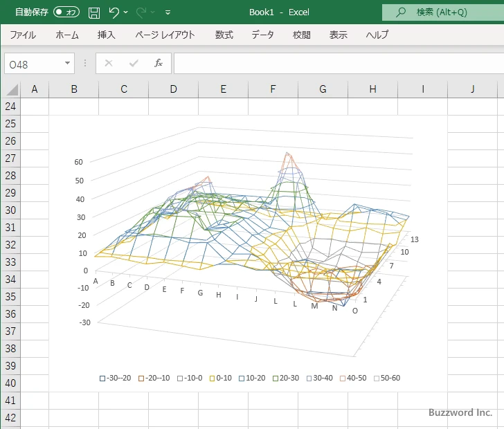Click the 20-30 legend swatch
The image size is (504, 429).
point(276,378)
